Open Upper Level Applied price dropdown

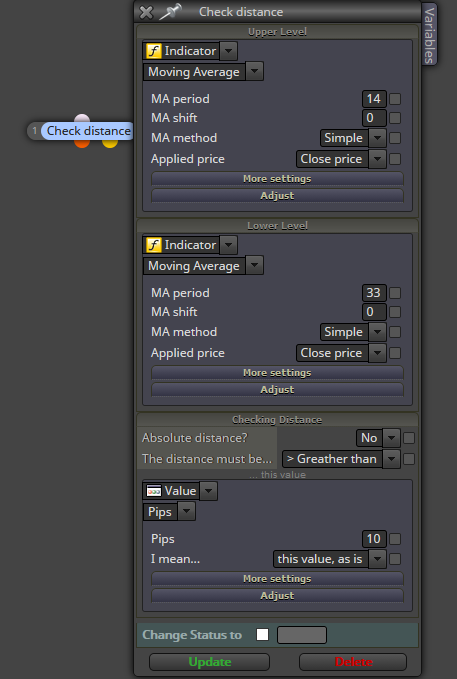pyautogui.click(x=377, y=159)
